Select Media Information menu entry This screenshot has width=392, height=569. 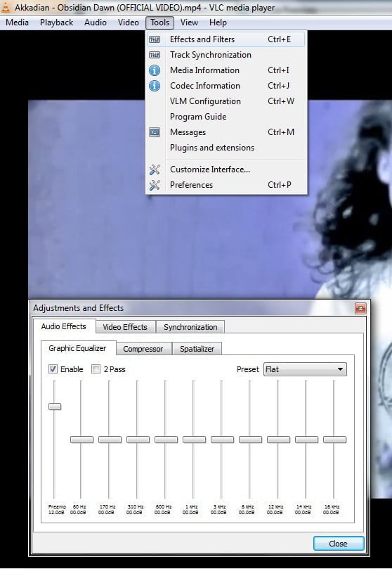226,70
